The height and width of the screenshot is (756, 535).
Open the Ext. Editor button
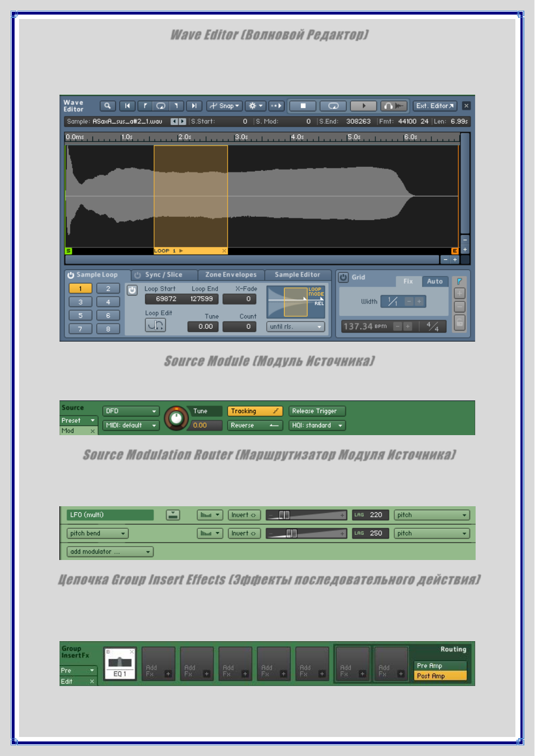tap(435, 106)
